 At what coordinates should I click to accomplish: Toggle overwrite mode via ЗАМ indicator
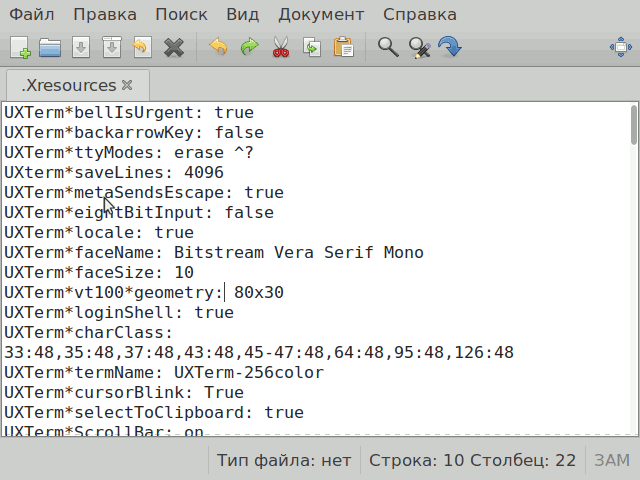coord(612,460)
